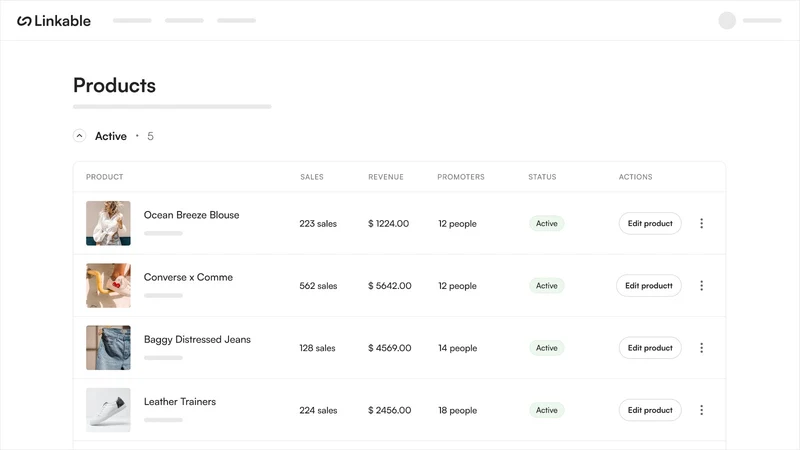
Task: Open Baggy Distressed Jeans thumbnail image
Action: [108, 348]
